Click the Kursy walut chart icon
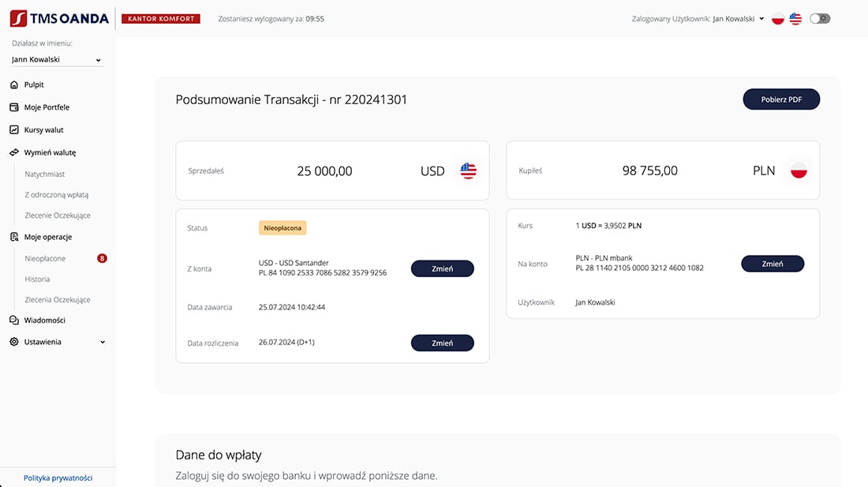The width and height of the screenshot is (868, 487). point(14,129)
